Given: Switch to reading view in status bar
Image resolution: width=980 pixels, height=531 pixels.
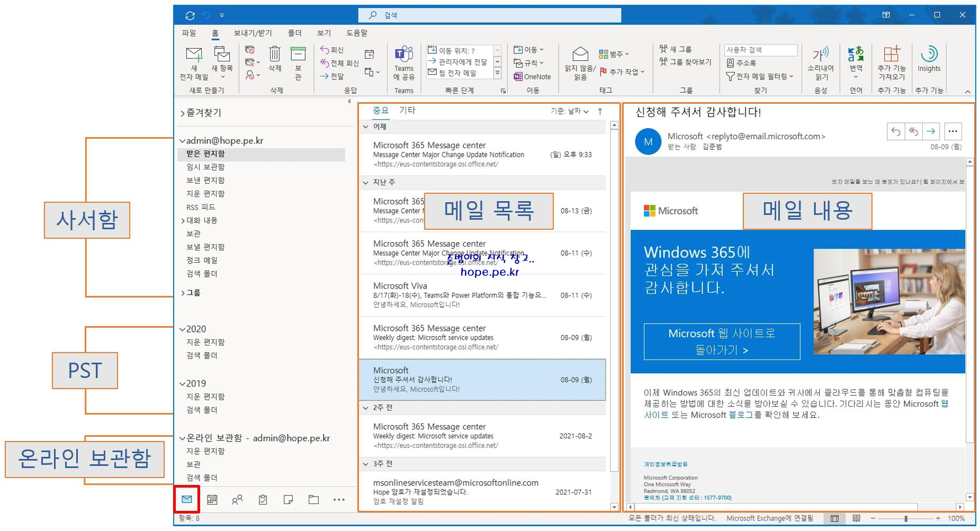Looking at the screenshot, I should [x=856, y=518].
